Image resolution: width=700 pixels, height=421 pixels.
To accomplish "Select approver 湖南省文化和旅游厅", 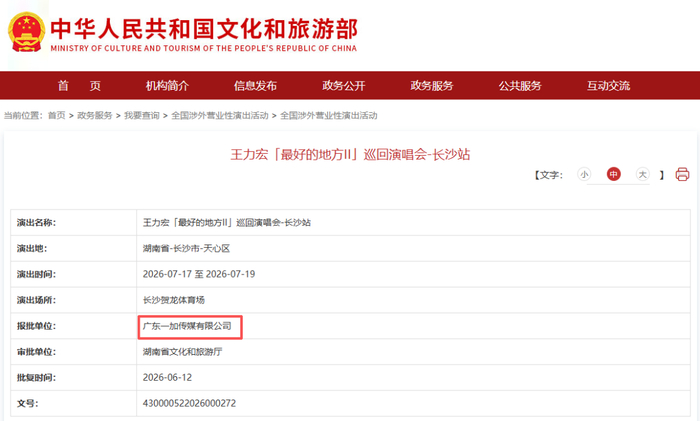I will tap(182, 352).
